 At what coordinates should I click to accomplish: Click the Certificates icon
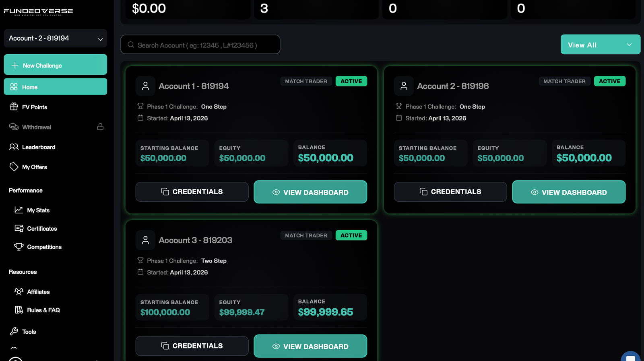[19, 228]
